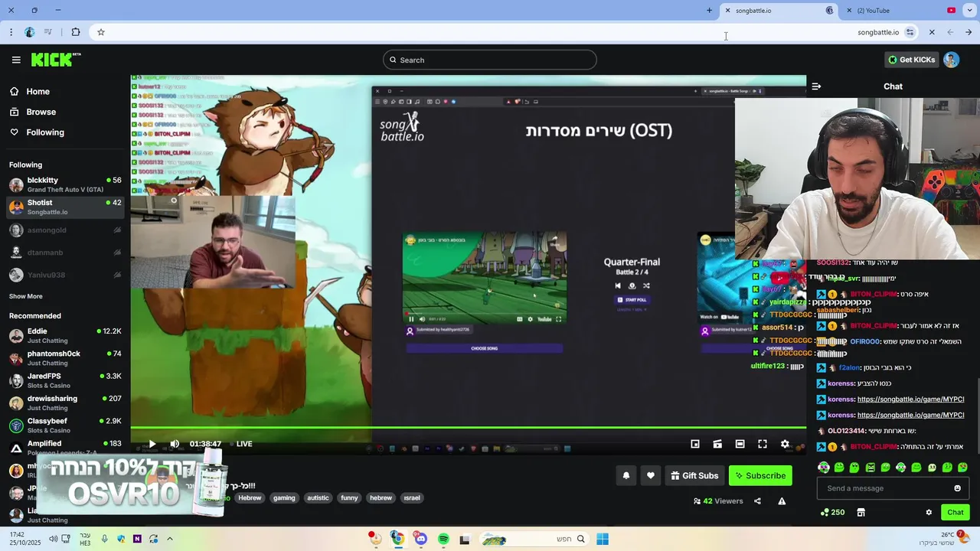Follow channel with heart button
The image size is (980, 551).
click(651, 475)
